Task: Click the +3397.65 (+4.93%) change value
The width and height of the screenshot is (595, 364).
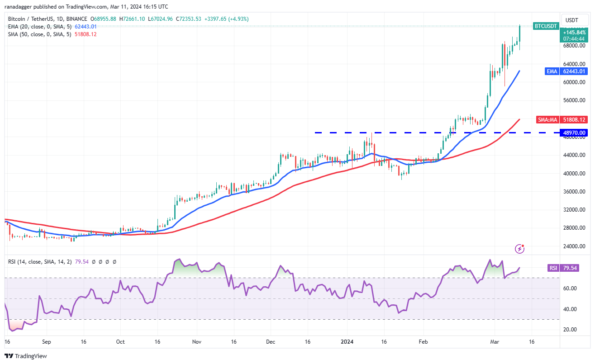Action: (227, 19)
